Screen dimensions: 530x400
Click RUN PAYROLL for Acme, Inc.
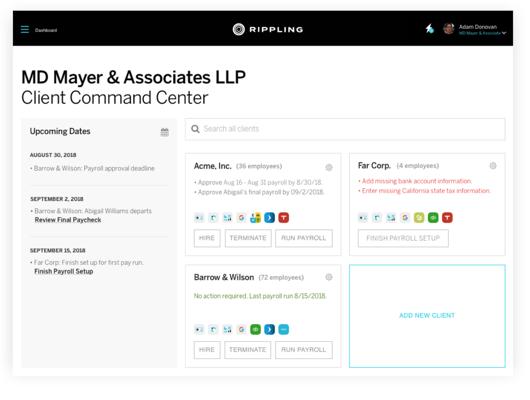(x=304, y=238)
